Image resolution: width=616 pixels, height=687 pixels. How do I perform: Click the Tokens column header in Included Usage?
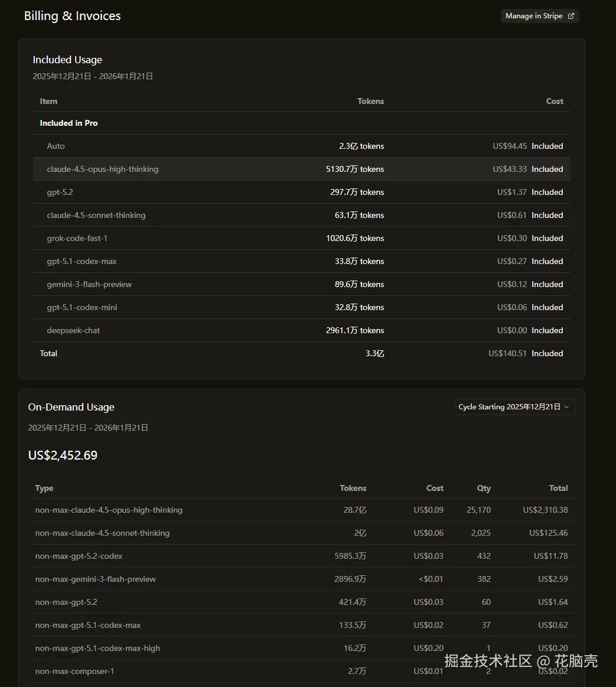[370, 101]
